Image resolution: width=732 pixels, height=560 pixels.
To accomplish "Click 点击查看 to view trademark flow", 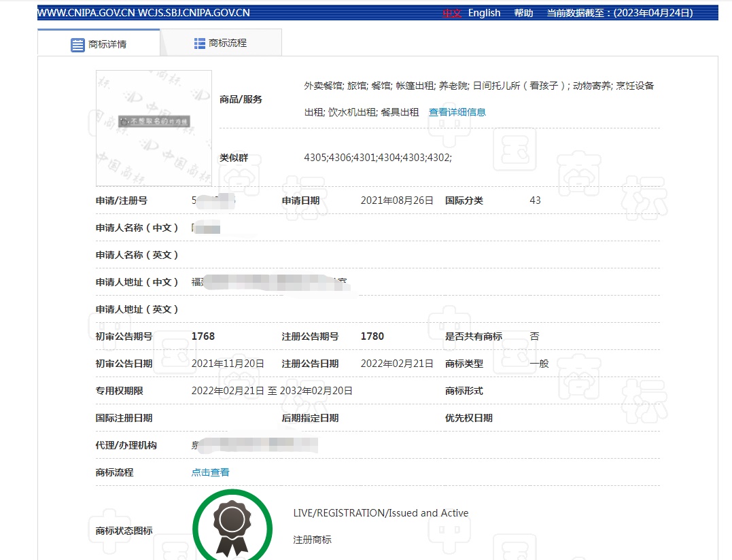I will click(x=209, y=472).
